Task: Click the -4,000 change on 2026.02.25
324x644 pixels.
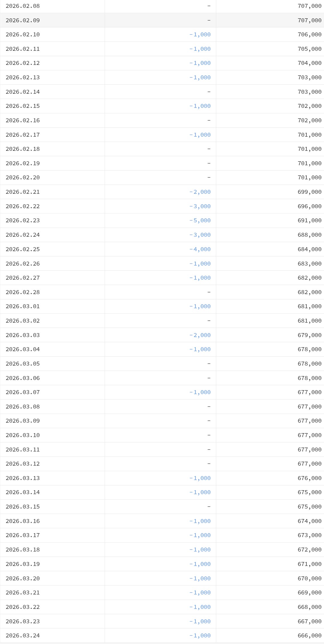Action: point(200,249)
